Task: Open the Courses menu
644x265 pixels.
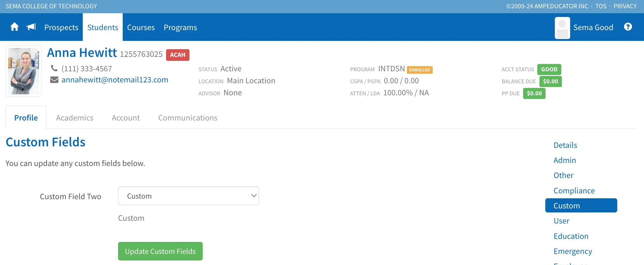Action: (141, 27)
